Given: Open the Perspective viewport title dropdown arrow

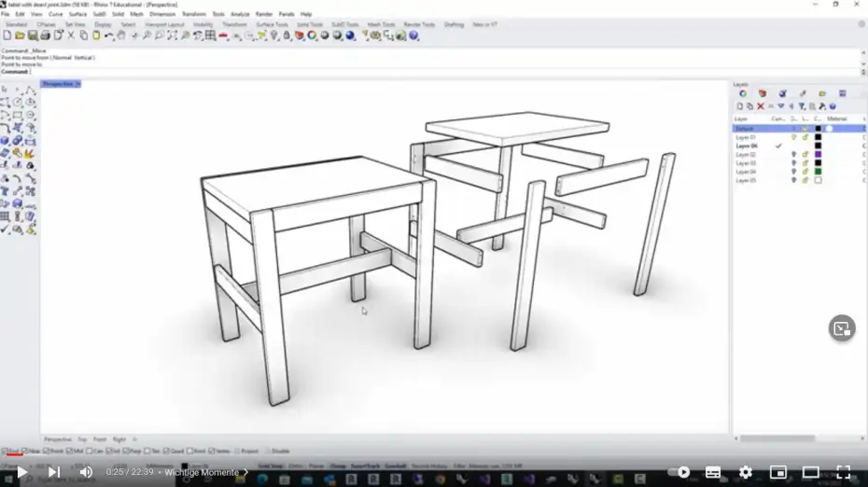Looking at the screenshot, I should [x=78, y=84].
